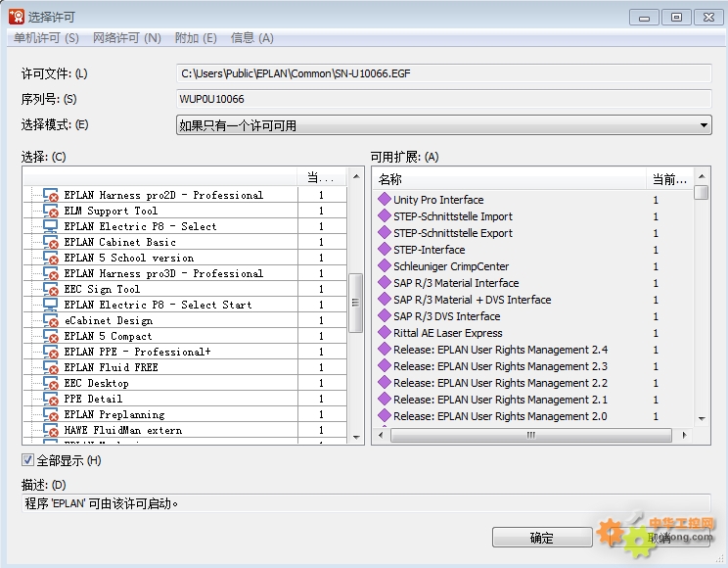Open the 附加 (E) menu
Image resolution: width=728 pixels, height=568 pixels.
pos(196,38)
